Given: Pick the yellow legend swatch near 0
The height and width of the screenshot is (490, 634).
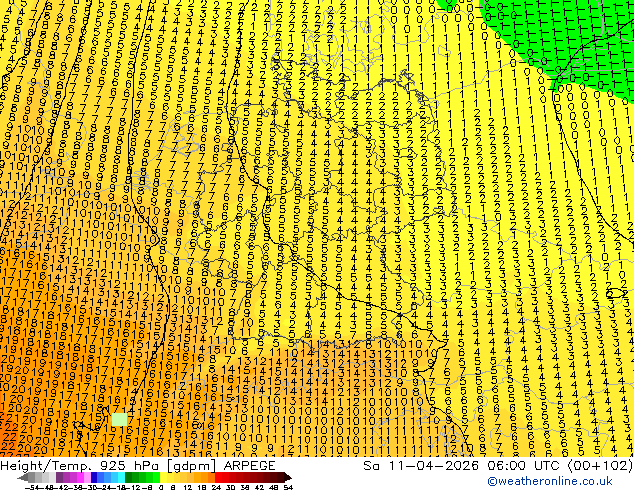Looking at the screenshot, I should tap(164, 477).
